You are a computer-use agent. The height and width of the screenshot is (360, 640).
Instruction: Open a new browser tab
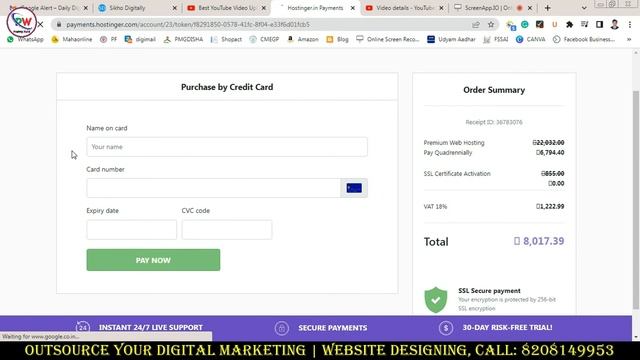coord(547,8)
